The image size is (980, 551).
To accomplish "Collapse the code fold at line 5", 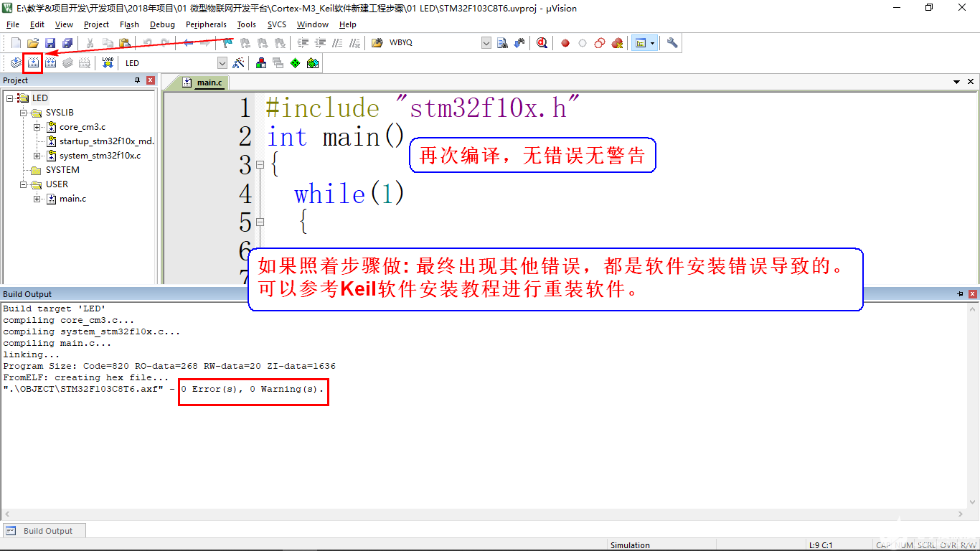I will (x=260, y=222).
